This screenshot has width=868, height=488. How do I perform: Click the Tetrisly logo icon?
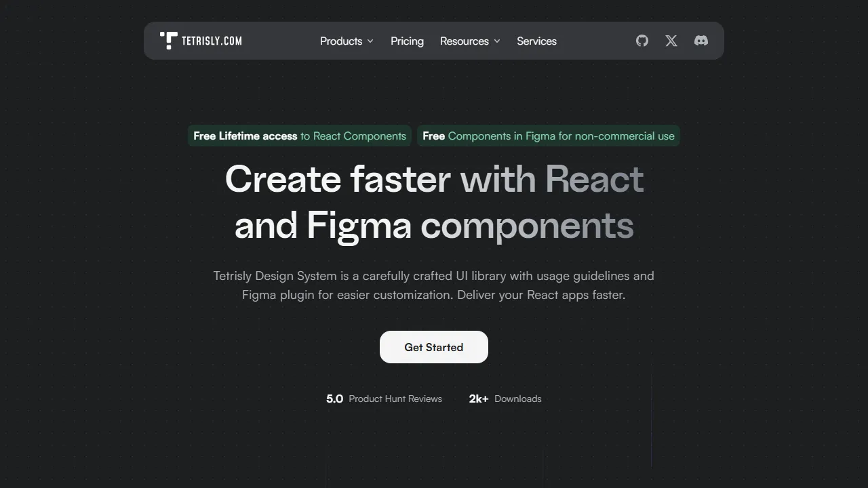pyautogui.click(x=170, y=41)
